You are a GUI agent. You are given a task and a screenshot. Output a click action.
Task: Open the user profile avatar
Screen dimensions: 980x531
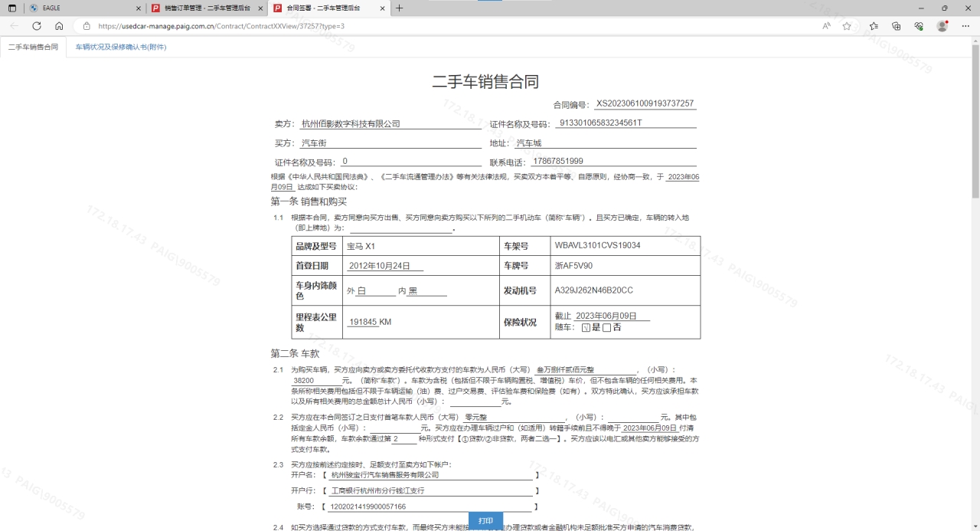pos(942,25)
